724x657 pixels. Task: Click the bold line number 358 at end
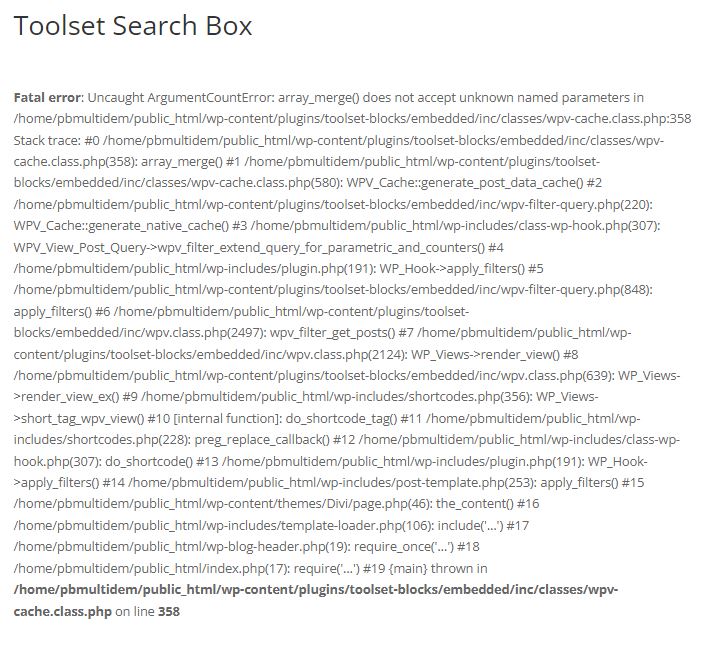[x=169, y=611]
